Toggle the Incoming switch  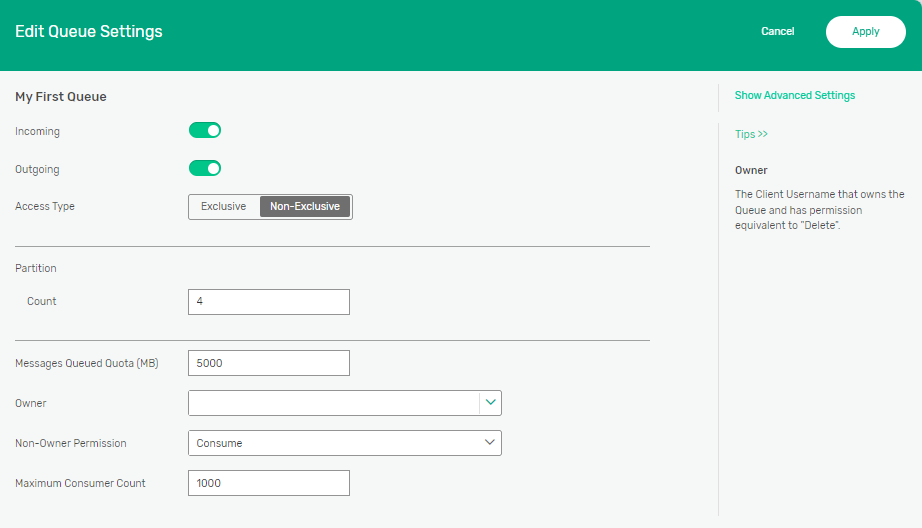(x=205, y=130)
